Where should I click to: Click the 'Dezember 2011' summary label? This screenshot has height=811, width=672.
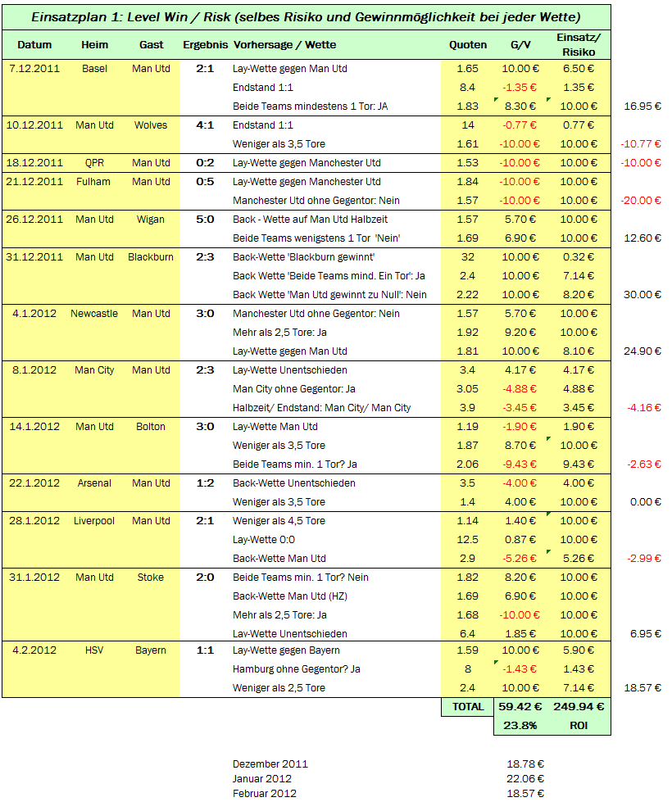[270, 764]
